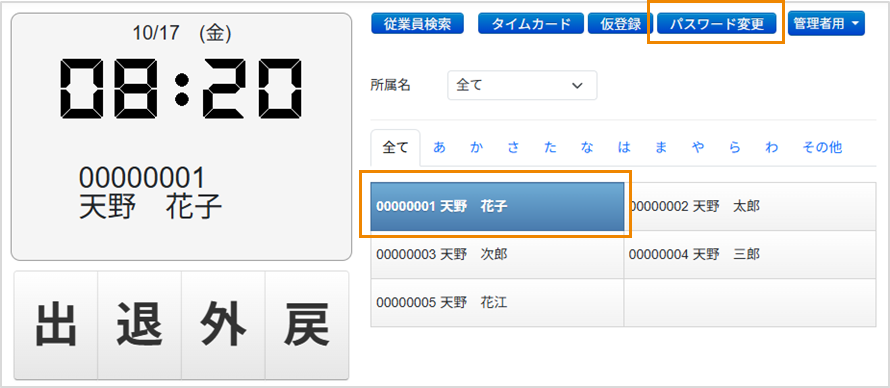890x388 pixels.
Task: Record going out with 外 button
Action: click(223, 325)
